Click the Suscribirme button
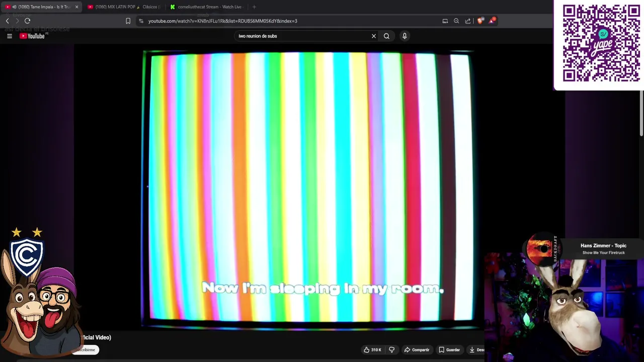The image size is (644, 362). (87, 350)
